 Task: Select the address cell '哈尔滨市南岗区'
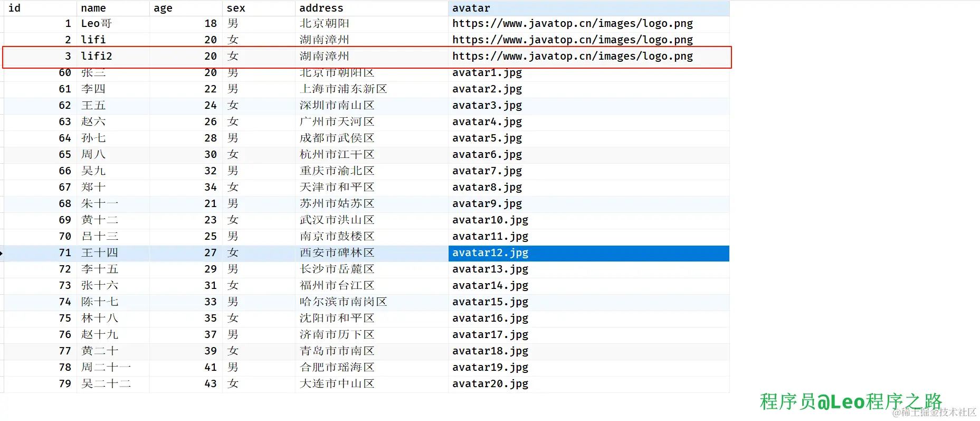[x=372, y=302]
